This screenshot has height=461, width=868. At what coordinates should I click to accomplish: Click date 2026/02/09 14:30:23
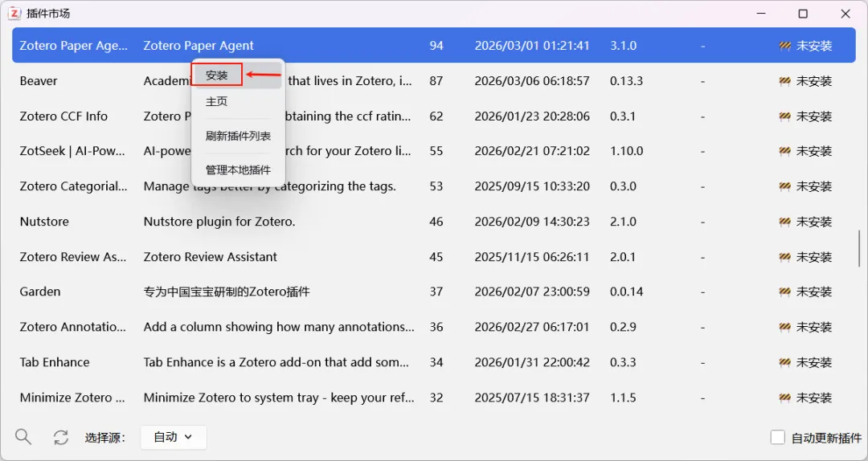pos(532,222)
